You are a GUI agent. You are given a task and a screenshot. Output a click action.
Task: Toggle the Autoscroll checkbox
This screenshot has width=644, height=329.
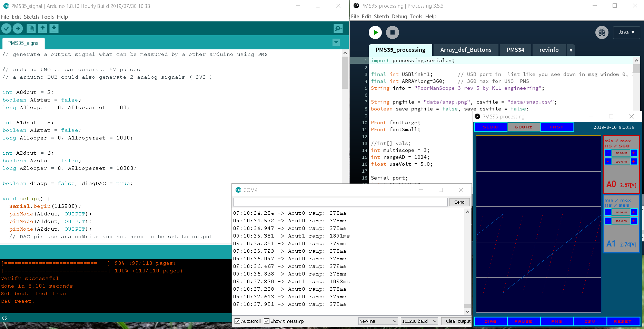[237, 321]
